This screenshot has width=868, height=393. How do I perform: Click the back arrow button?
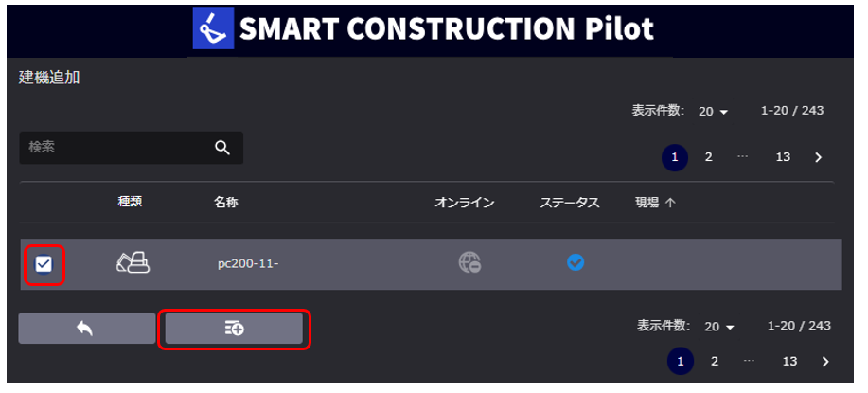point(87,329)
